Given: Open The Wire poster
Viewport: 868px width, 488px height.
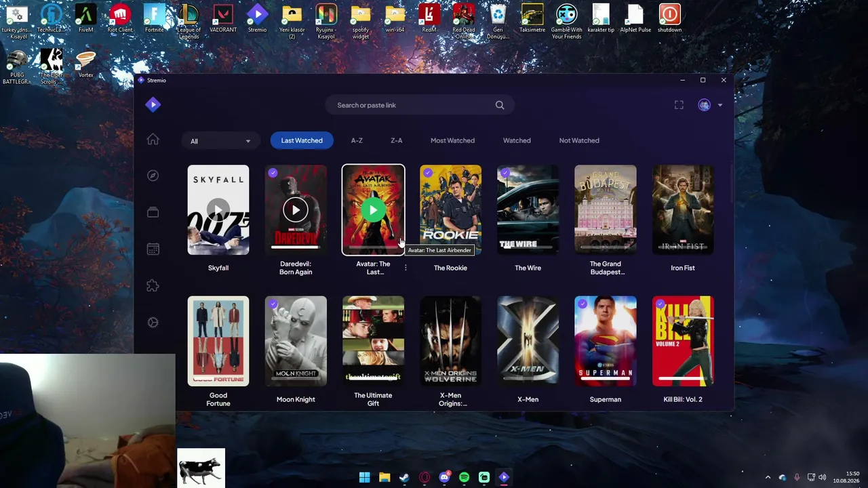Looking at the screenshot, I should coord(528,210).
